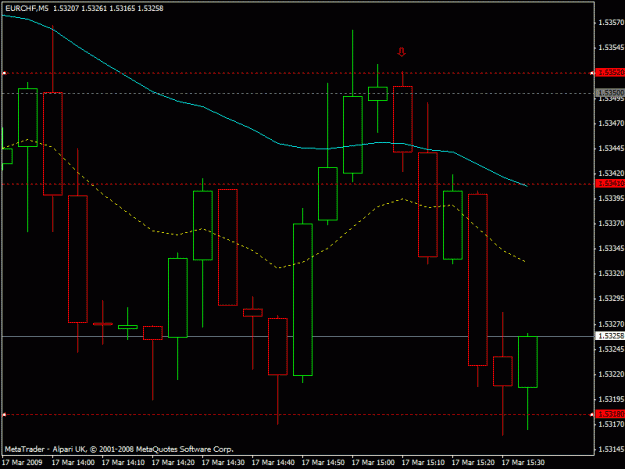625x469 pixels.
Task: Click the red down-arrow sell signal marker
Action: point(402,52)
